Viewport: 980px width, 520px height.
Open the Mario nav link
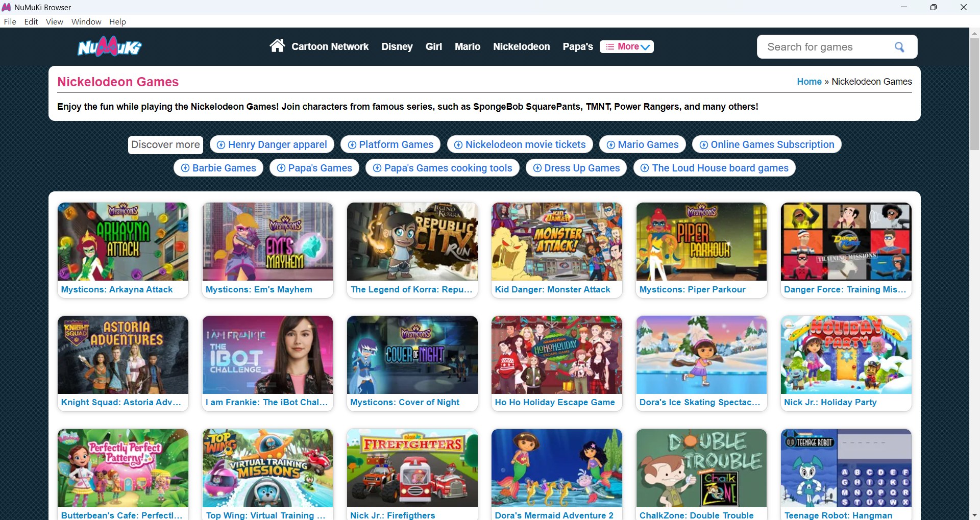coord(468,46)
